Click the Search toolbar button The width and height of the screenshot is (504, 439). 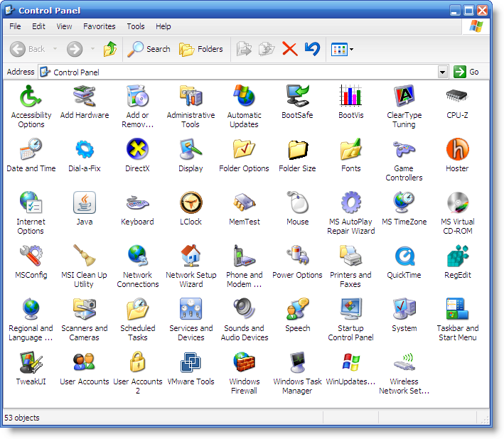point(149,49)
